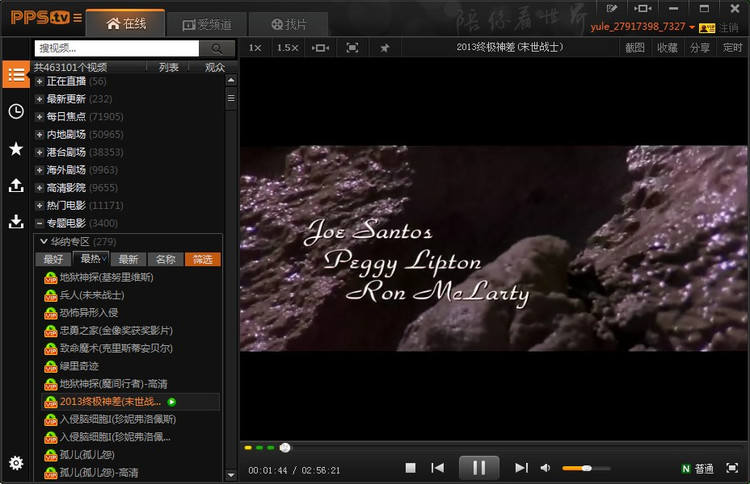The image size is (750, 484).
Task: Switch to the 爱频道 tab
Action: click(x=207, y=24)
